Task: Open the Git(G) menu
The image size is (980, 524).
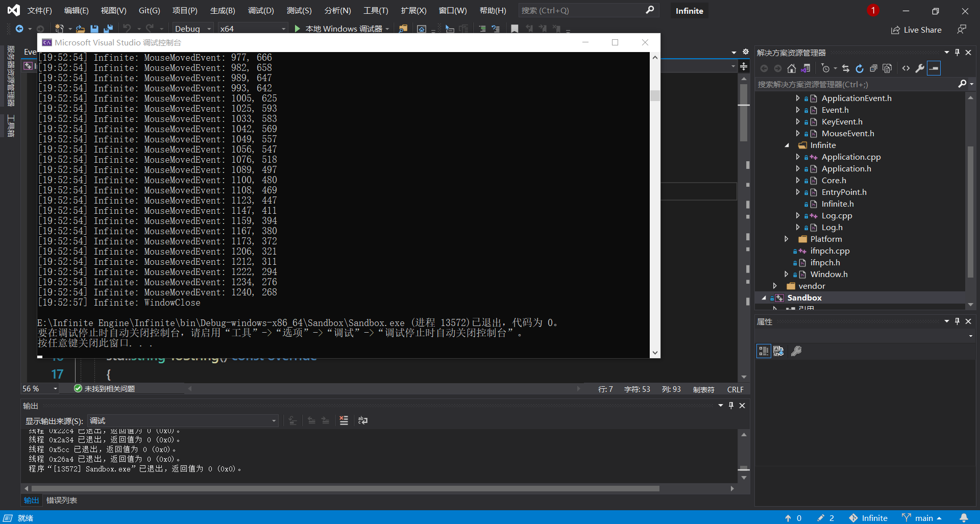Action: click(x=149, y=10)
